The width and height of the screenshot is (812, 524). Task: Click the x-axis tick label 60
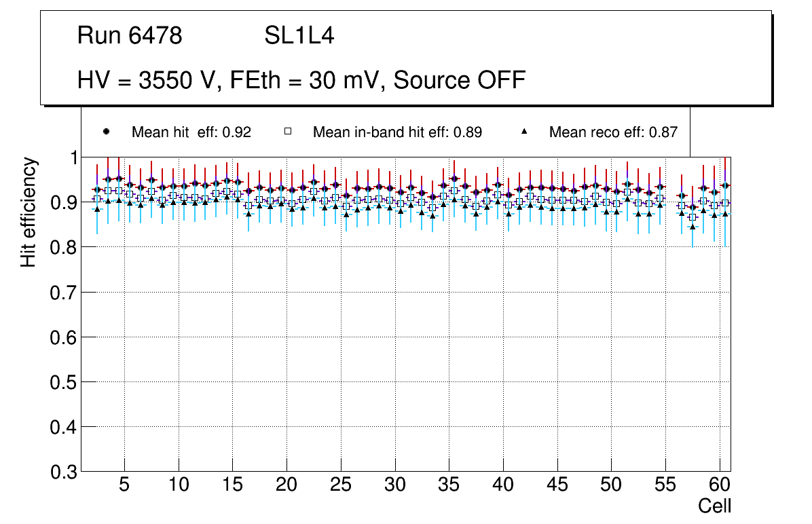pos(720,486)
